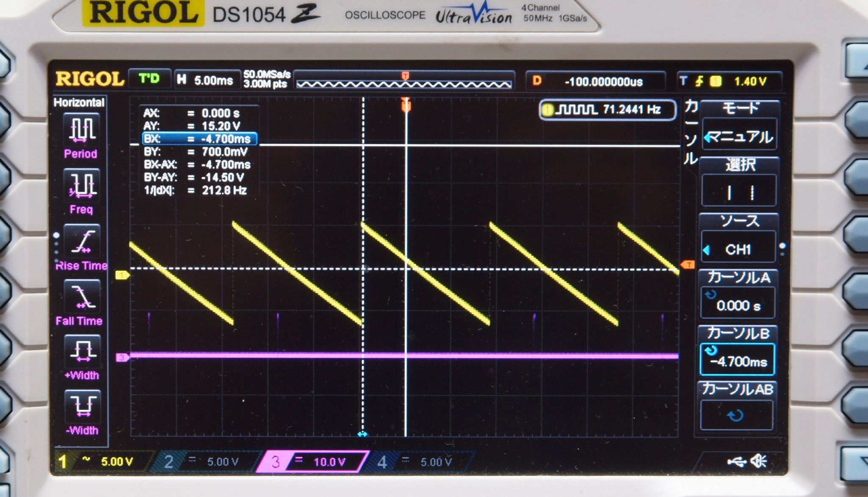Open the cursor mode マニュアル selector

pos(739,137)
